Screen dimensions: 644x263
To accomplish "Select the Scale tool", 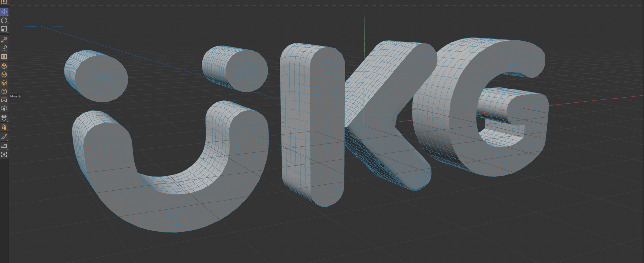I will pyautogui.click(x=4, y=29).
